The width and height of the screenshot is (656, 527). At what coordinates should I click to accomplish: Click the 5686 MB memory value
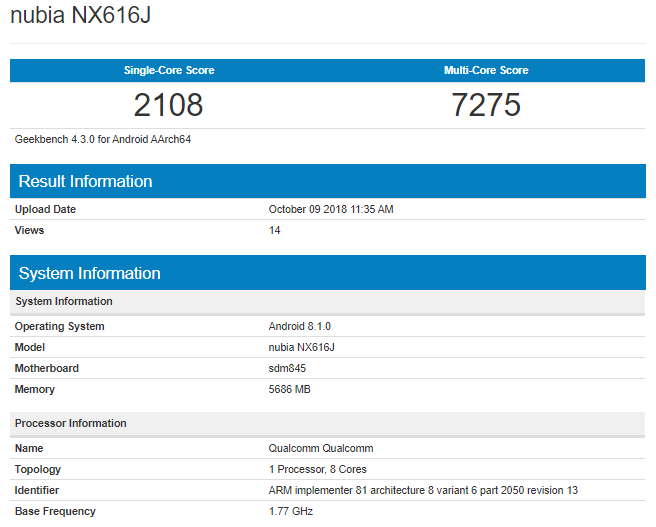coord(290,390)
